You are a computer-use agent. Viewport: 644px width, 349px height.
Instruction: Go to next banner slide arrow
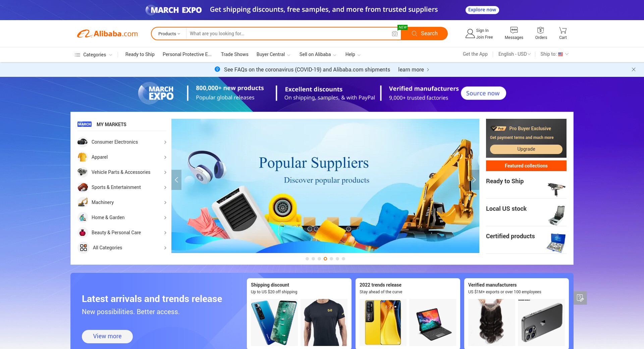(x=474, y=180)
